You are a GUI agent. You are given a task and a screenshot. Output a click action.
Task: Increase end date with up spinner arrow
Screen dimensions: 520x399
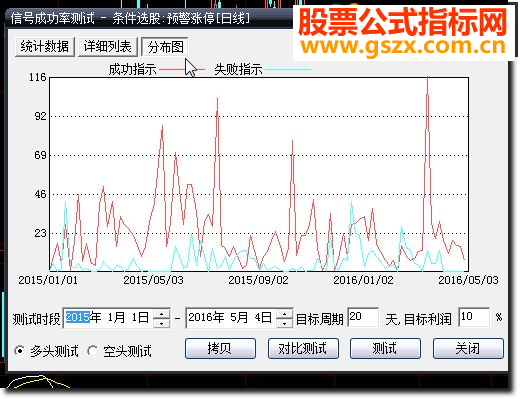pos(285,314)
